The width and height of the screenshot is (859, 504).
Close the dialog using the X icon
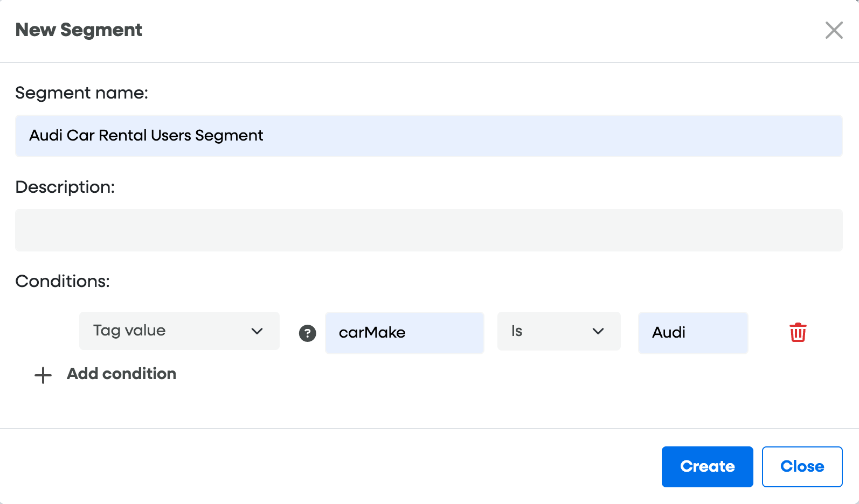[834, 30]
